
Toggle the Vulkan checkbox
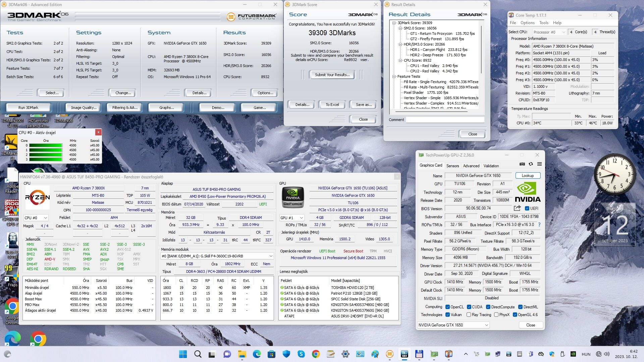point(447,315)
